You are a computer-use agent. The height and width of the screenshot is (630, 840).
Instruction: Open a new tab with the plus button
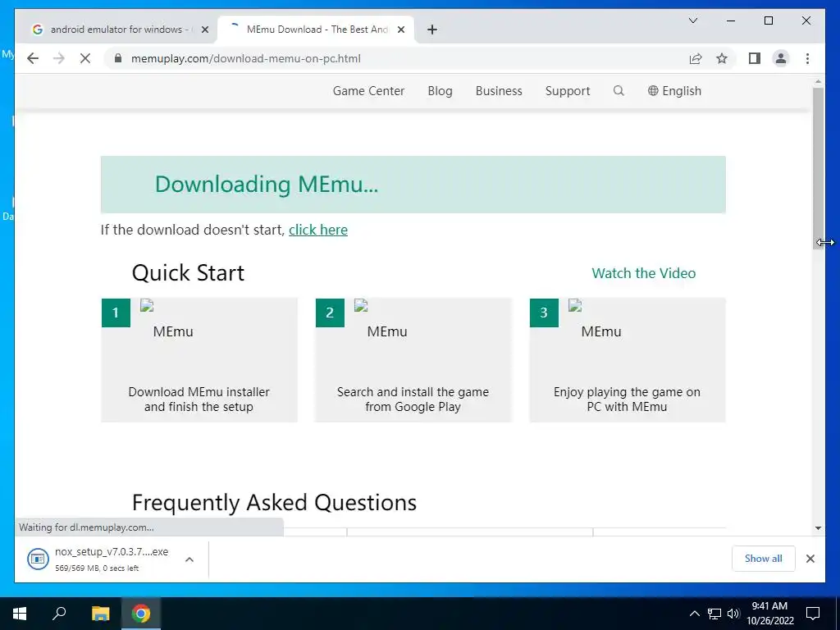(x=432, y=30)
